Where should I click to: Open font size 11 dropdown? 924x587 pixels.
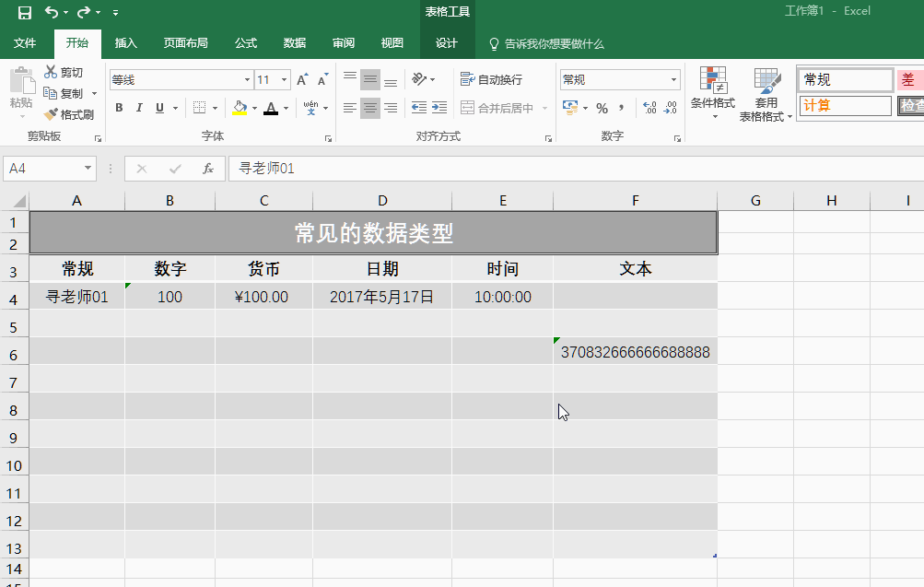point(284,79)
